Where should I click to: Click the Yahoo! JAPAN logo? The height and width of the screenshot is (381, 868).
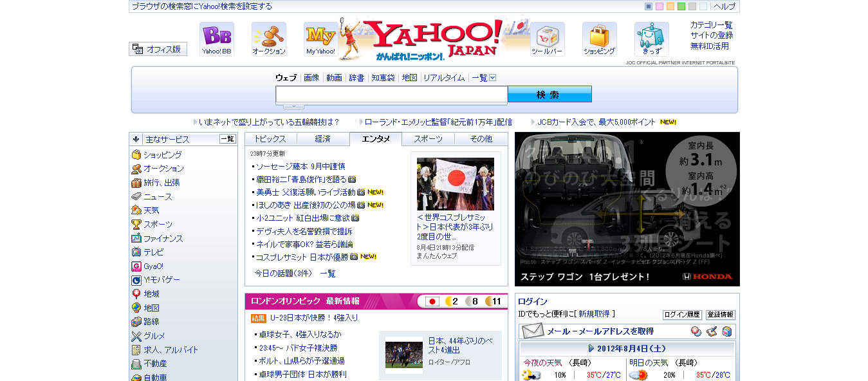[x=435, y=39]
